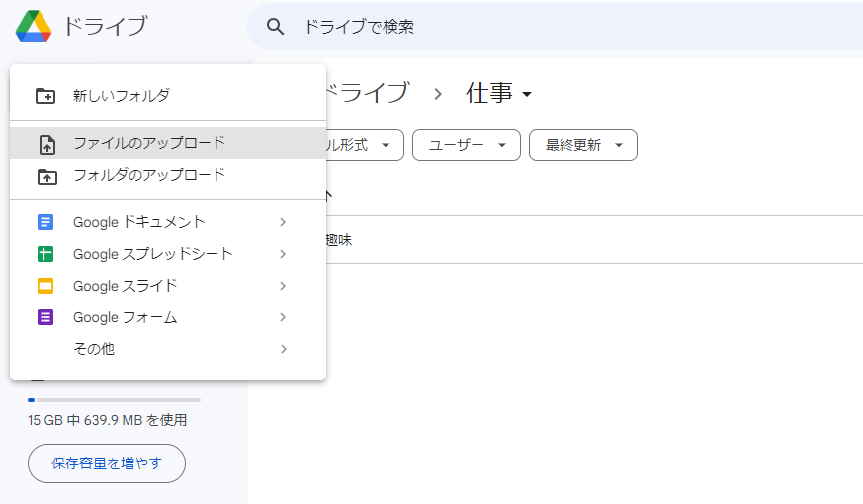Click the ドライブ title text next to logo

tap(105, 26)
